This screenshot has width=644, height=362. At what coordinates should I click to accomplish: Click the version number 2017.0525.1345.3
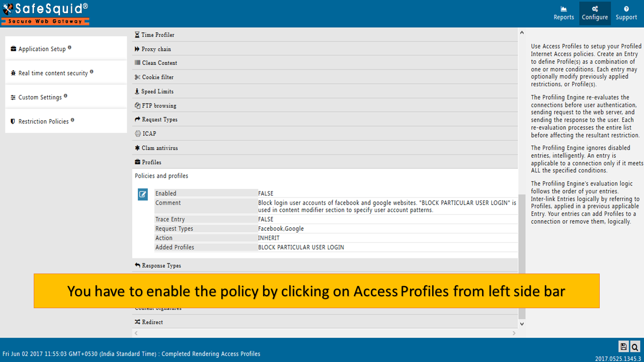(x=618, y=359)
